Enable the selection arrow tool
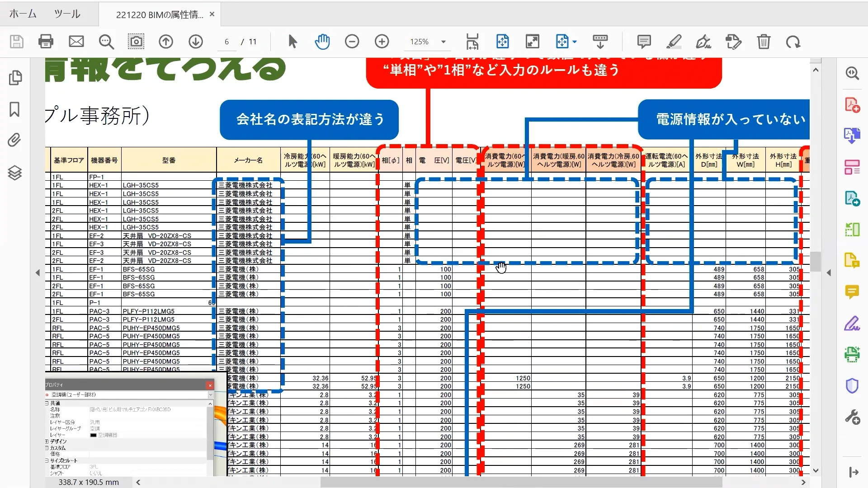The image size is (868, 488). click(292, 42)
